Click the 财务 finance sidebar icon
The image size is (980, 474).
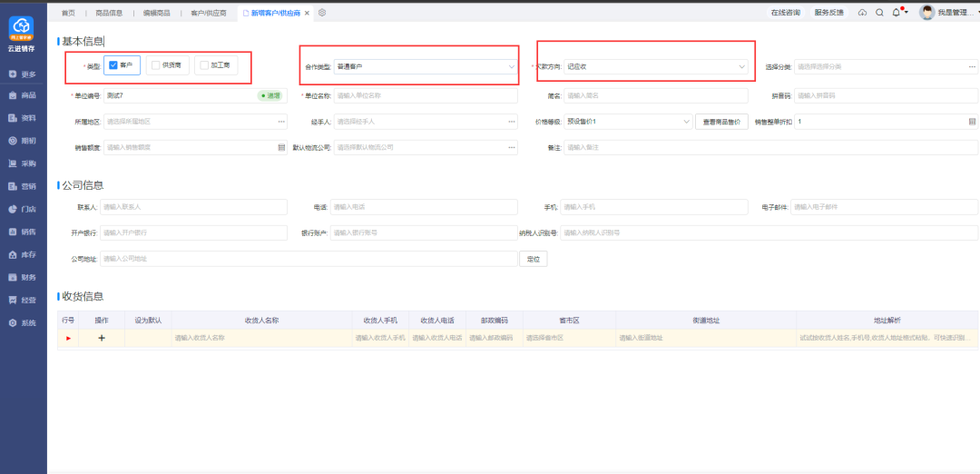click(x=23, y=277)
